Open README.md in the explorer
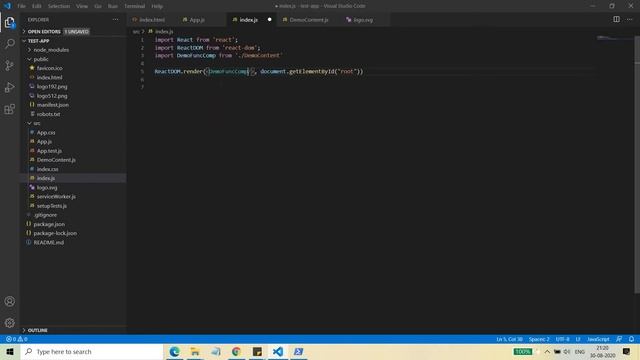The width and height of the screenshot is (640, 360). [48, 242]
